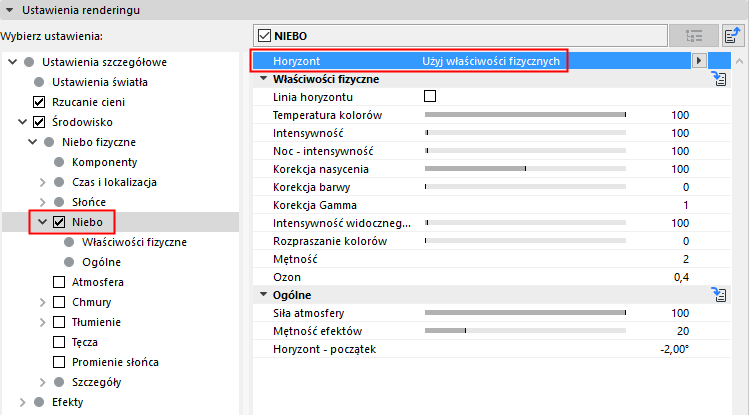Click Temperatura kolorów value 100
Screen dimensions: 749x415
[x=680, y=115]
